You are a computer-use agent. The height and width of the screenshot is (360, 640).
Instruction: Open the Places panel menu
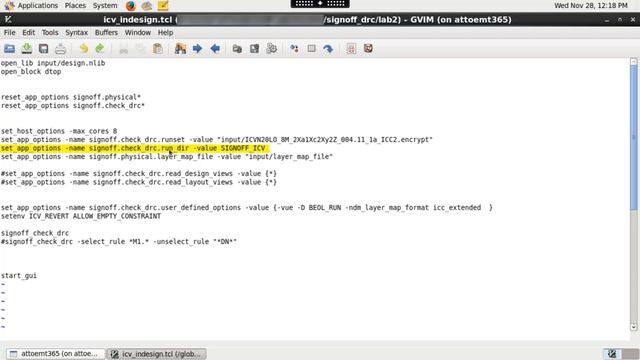tap(75, 6)
